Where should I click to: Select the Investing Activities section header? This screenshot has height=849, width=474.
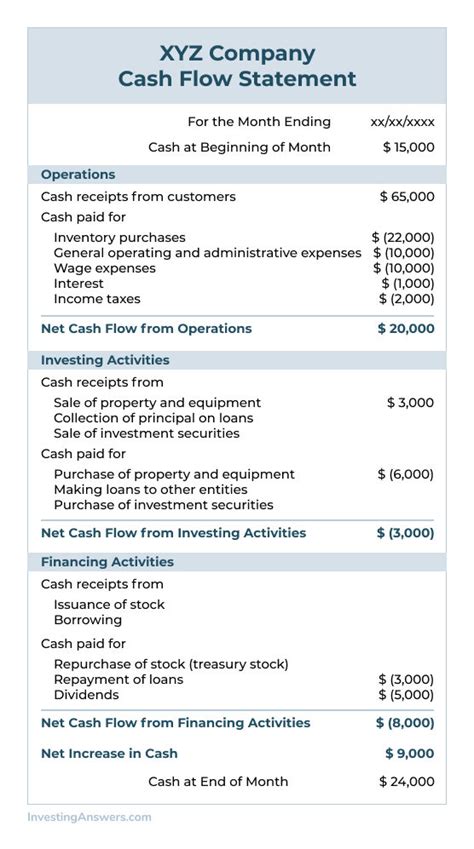237,360
